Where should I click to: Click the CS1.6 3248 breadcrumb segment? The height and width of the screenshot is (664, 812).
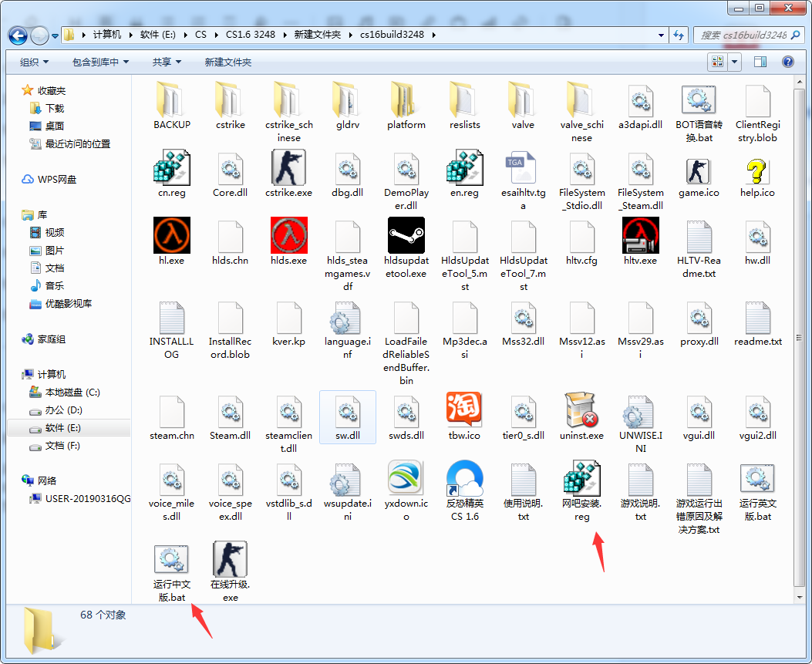(x=249, y=35)
